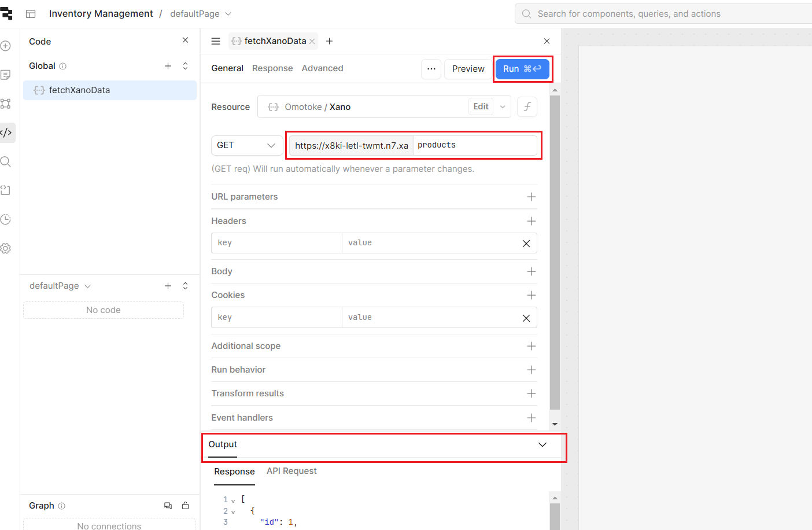Viewport: 812px width, 530px height.
Task: Open the defaultPage breadcrumb dropdown
Action: pyautogui.click(x=201, y=14)
